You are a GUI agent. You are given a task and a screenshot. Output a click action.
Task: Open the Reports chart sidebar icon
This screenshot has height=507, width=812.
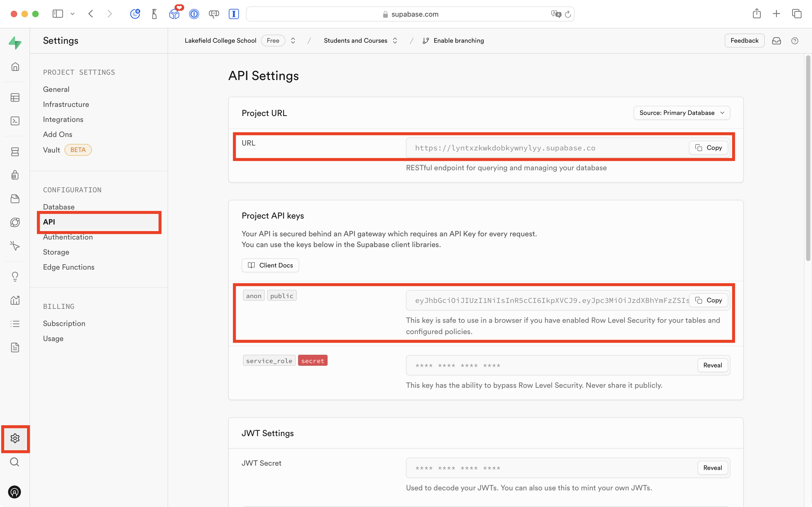[x=15, y=300]
